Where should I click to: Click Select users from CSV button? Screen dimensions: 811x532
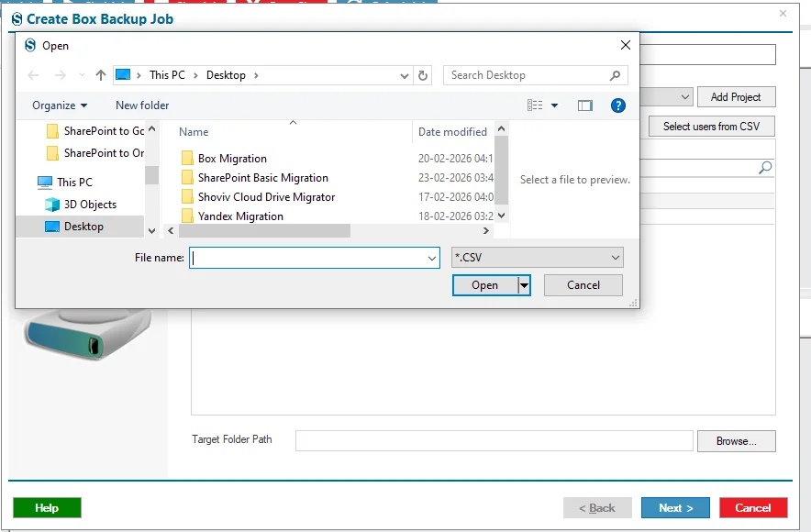(x=711, y=127)
